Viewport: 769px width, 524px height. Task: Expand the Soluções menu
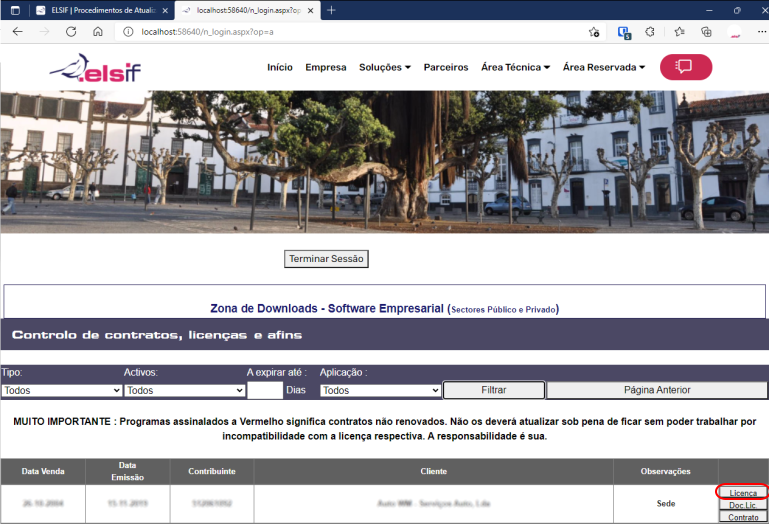(385, 68)
